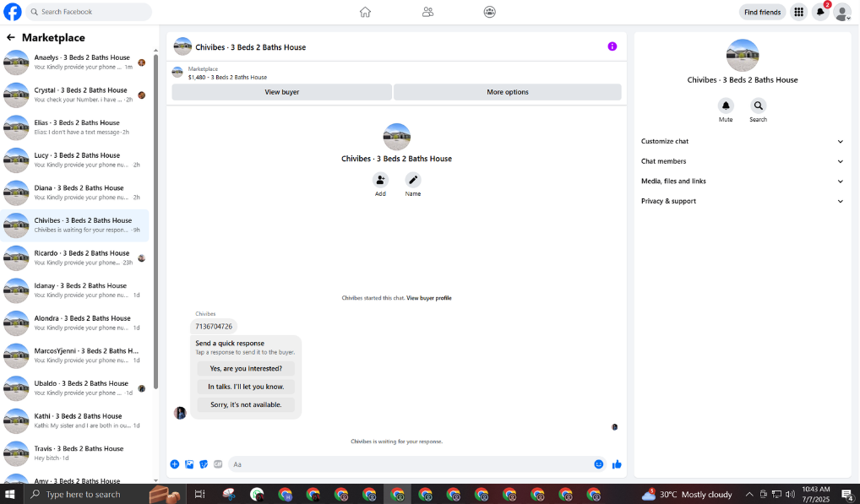This screenshot has height=504, width=860.
Task: Open Ubaldo conversation
Action: coord(75,388)
